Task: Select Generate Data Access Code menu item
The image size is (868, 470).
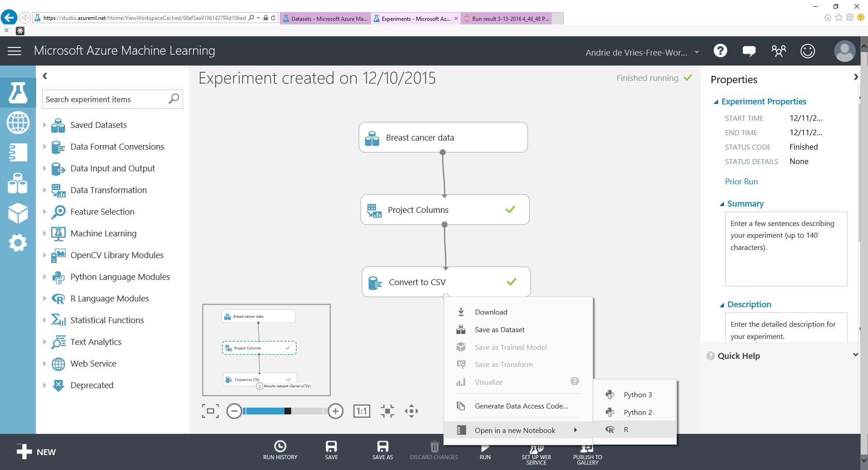Action: click(518, 406)
